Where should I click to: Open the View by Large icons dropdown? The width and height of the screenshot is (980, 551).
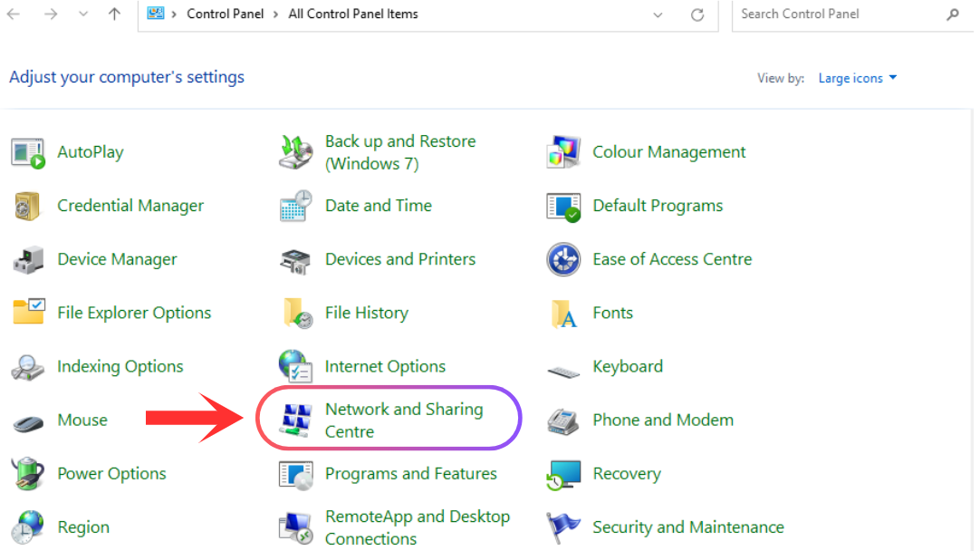(858, 78)
